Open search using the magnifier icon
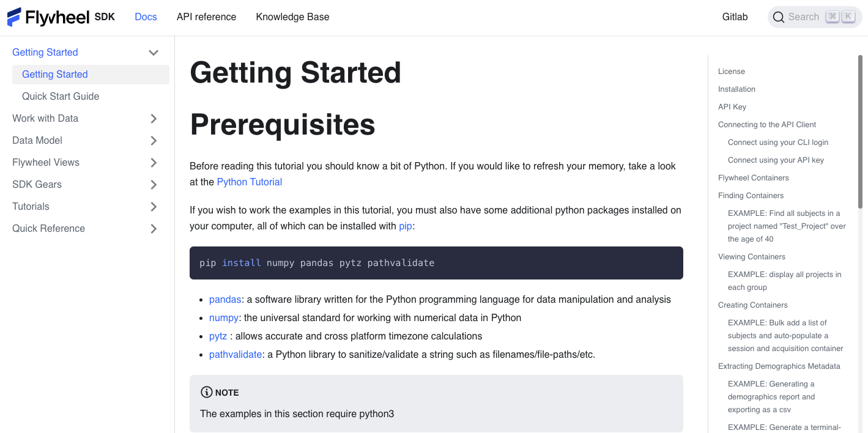868x433 pixels. tap(779, 17)
